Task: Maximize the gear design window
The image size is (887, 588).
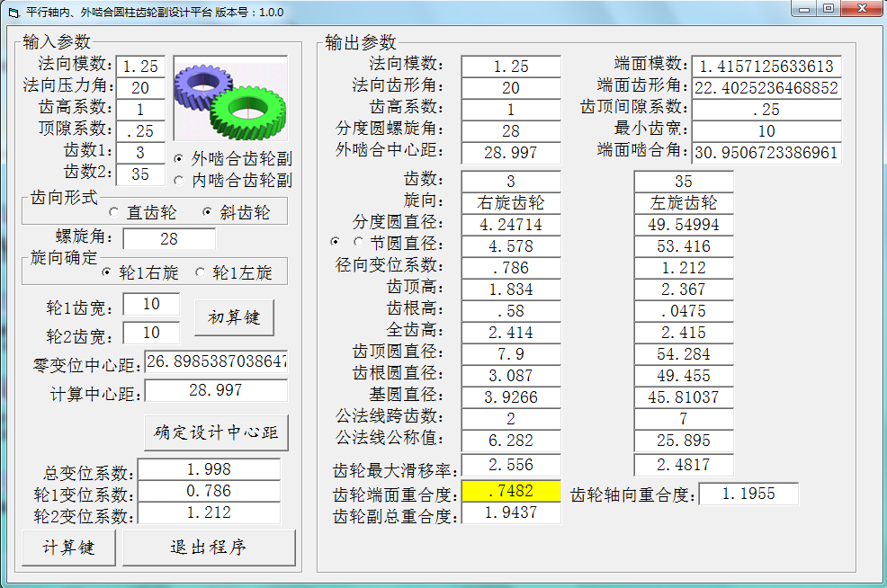Action: (829, 8)
